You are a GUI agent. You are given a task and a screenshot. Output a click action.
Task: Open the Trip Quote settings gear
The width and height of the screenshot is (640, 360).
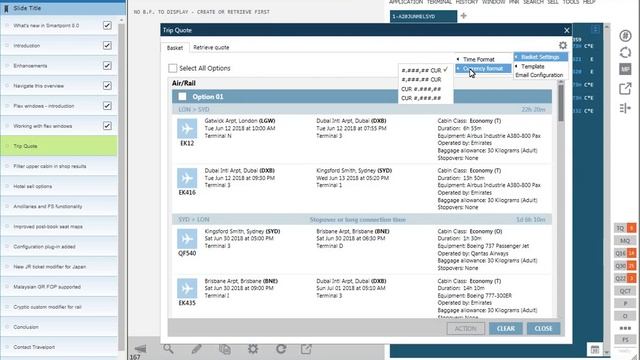click(x=563, y=45)
